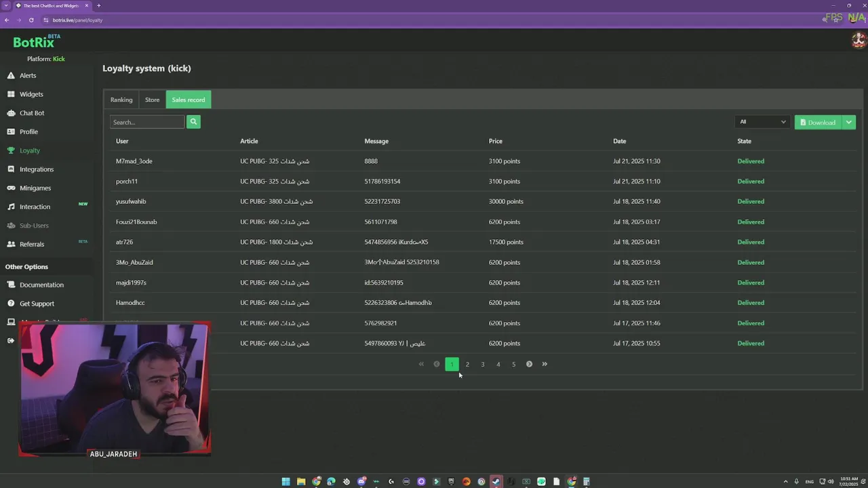
Task: Go to page 2 of sales records
Action: (467, 364)
